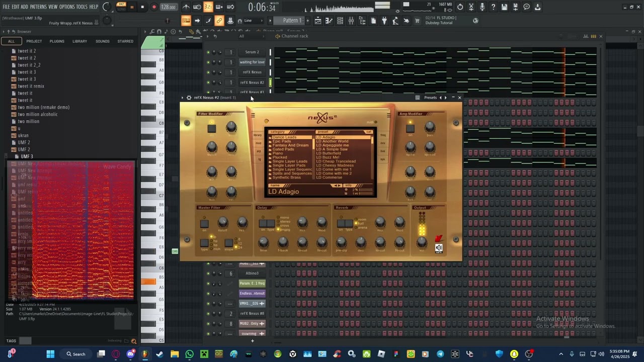Switch browser to STARRED tab
Image resolution: width=644 pixels, height=362 pixels.
pos(125,41)
